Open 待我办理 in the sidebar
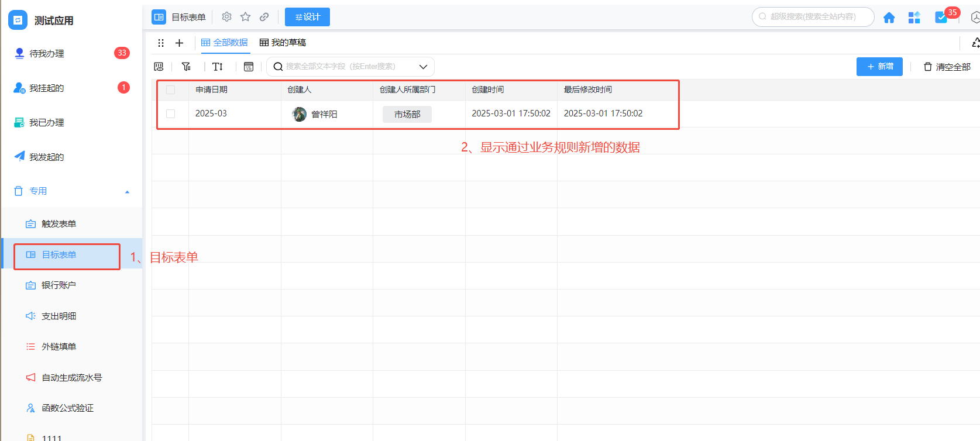The image size is (980, 441). pyautogui.click(x=47, y=54)
